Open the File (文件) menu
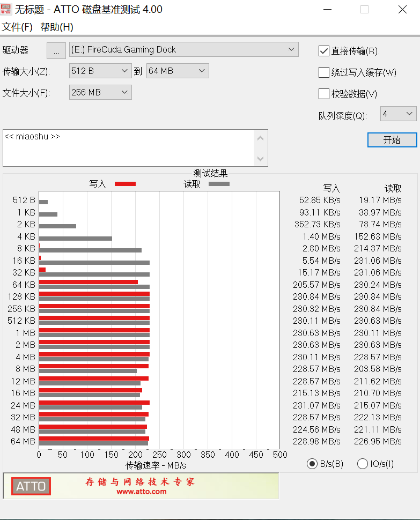Screen dimensions: 420x520 pos(17,27)
